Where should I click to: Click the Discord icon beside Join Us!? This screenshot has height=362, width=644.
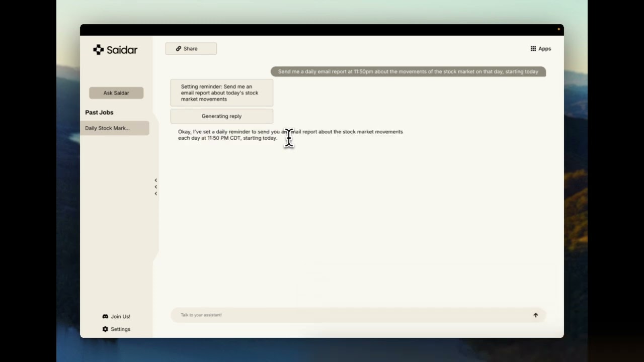click(x=105, y=316)
